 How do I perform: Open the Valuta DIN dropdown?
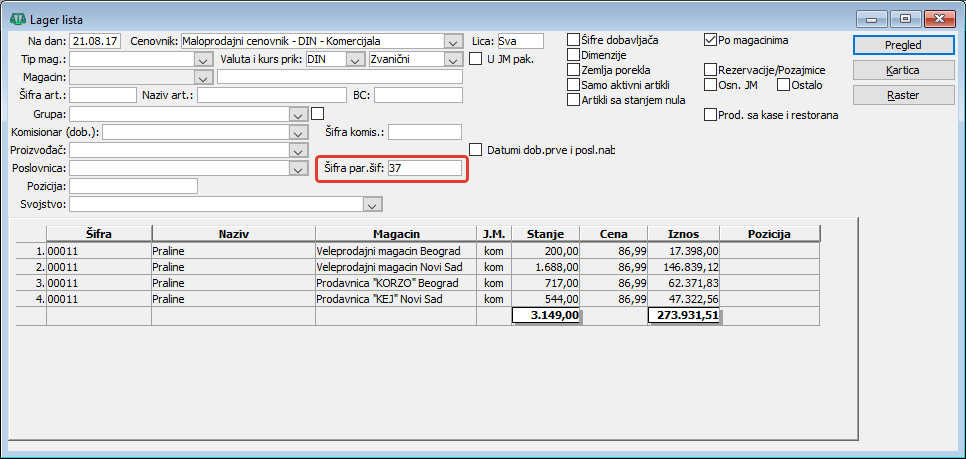[x=355, y=60]
